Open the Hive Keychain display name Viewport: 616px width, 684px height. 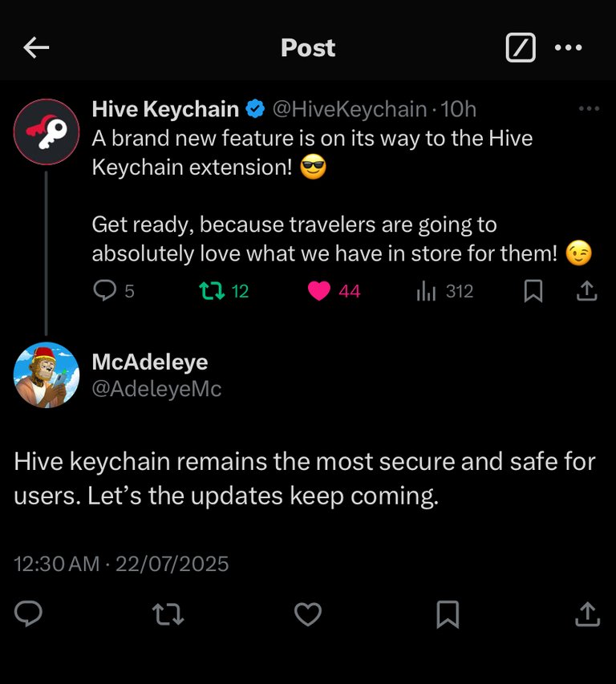pyautogui.click(x=165, y=108)
